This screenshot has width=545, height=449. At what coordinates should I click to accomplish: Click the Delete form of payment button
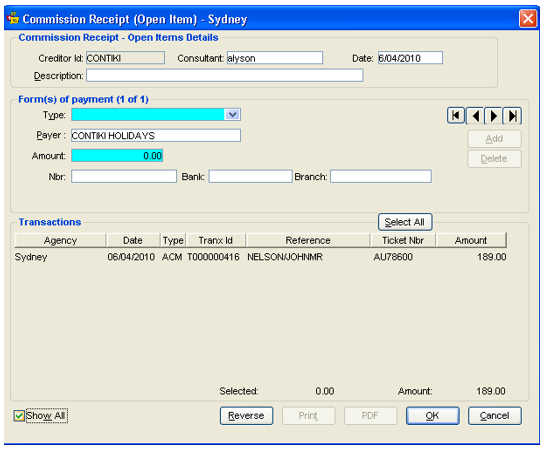pos(494,159)
